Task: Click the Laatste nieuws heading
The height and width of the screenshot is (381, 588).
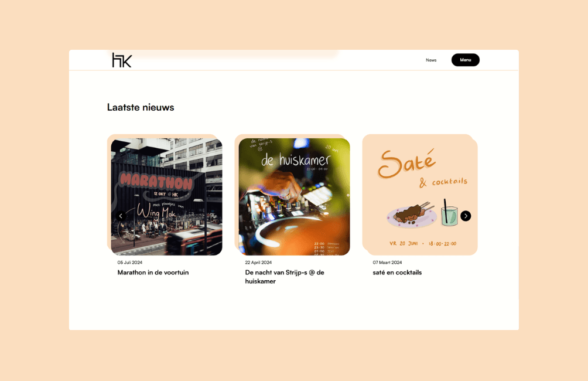Action: pos(141,107)
